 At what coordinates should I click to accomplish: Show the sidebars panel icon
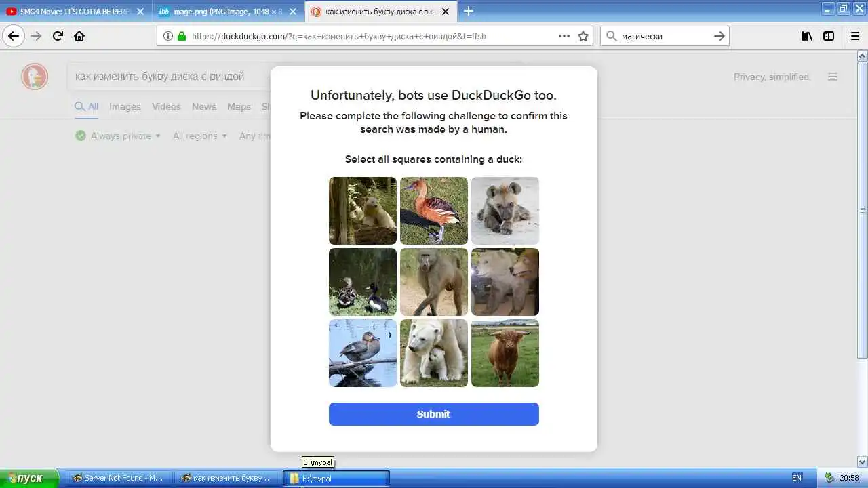click(829, 36)
